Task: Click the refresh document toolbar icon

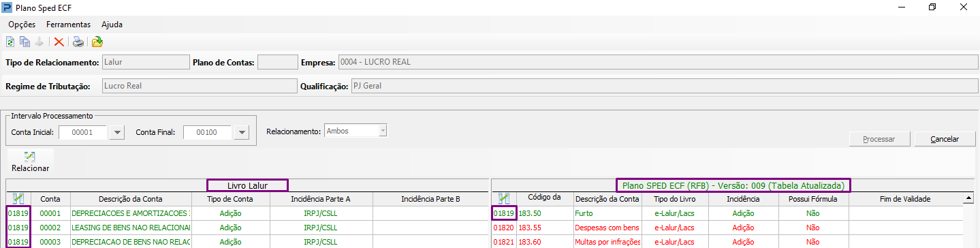Action: pyautogui.click(x=10, y=42)
